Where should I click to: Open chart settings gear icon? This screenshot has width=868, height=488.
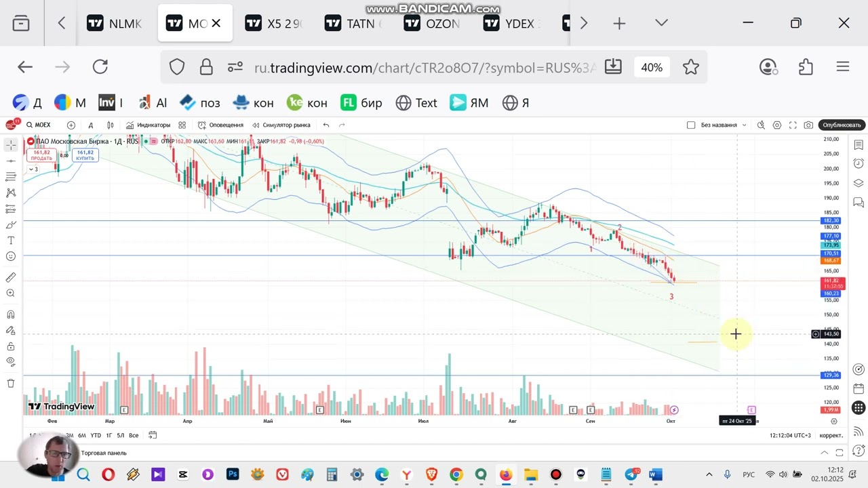click(777, 125)
